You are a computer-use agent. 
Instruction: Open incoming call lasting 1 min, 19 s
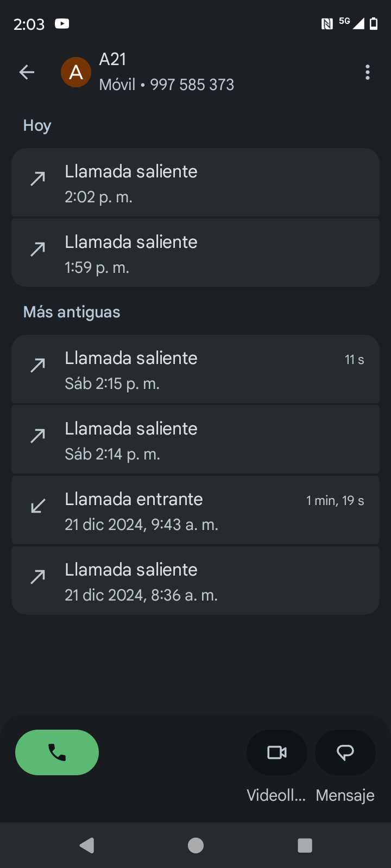coord(195,510)
